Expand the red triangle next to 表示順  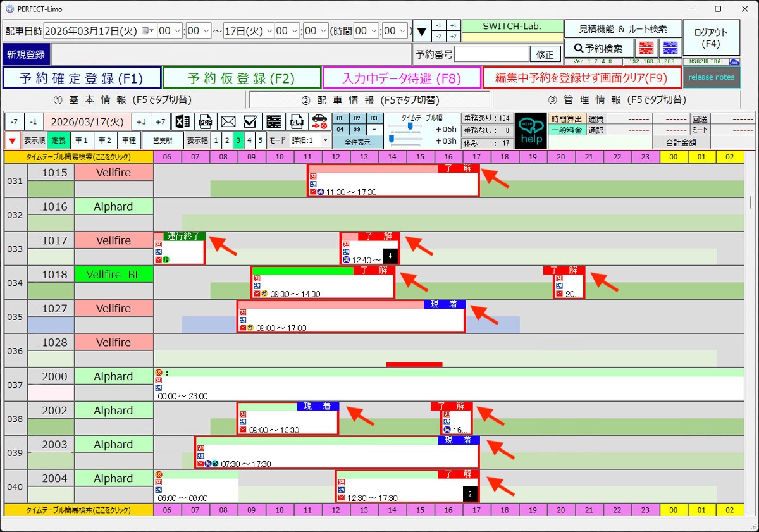(11, 140)
